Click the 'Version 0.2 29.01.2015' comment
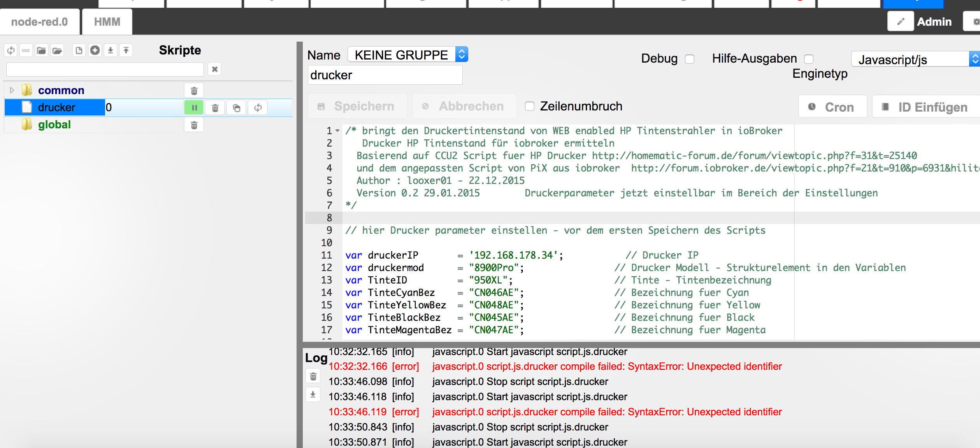This screenshot has height=448, width=980. pos(418,193)
